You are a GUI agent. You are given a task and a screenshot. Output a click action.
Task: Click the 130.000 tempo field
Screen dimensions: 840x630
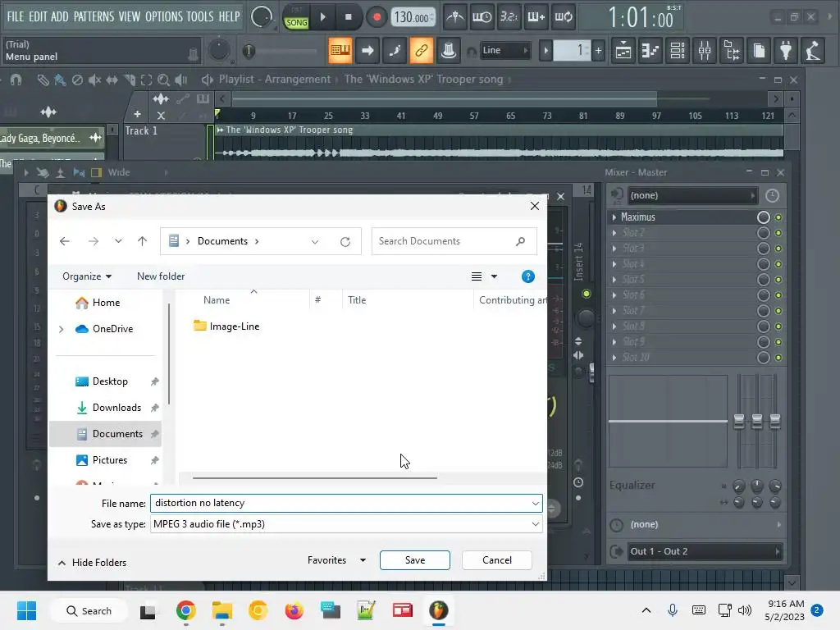412,17
